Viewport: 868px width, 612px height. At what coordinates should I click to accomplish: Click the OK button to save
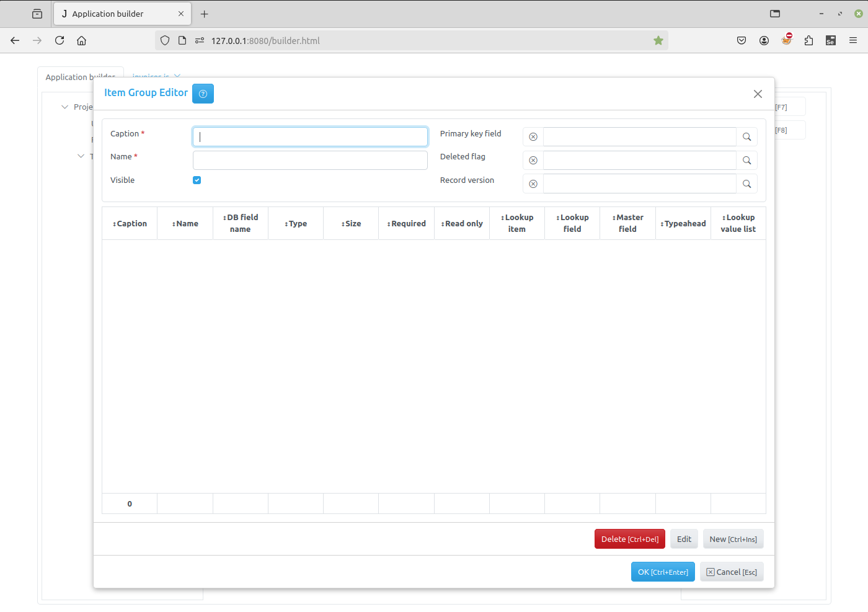tap(662, 572)
